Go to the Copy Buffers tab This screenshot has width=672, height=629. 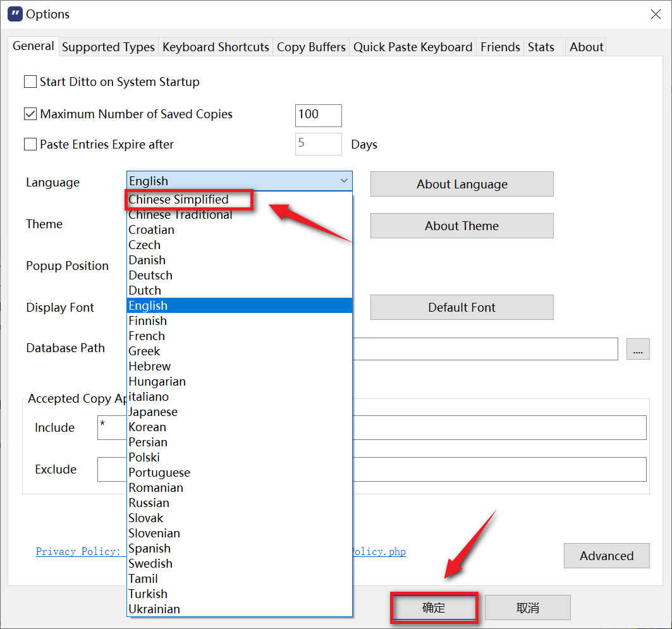311,47
